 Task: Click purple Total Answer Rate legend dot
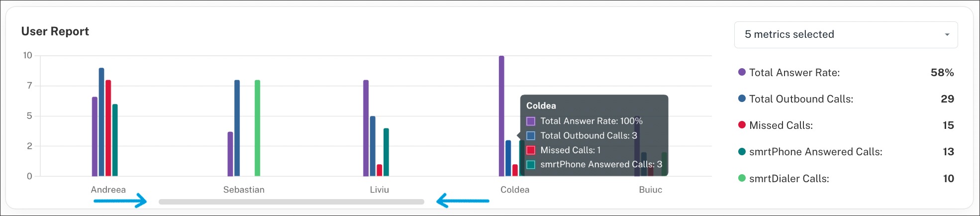pos(742,72)
